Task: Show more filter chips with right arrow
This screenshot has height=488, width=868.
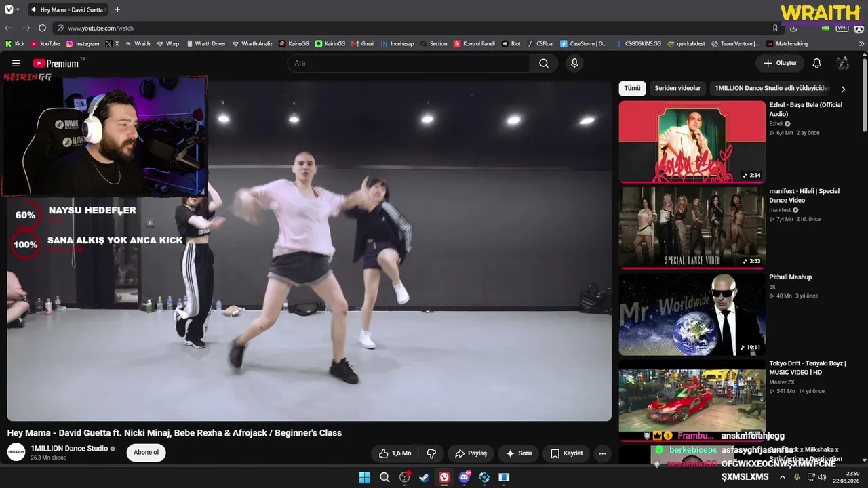Action: [843, 89]
